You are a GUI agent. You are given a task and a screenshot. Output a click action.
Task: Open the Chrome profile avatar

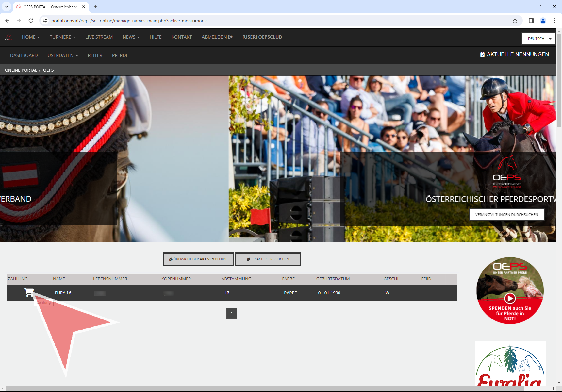(543, 21)
